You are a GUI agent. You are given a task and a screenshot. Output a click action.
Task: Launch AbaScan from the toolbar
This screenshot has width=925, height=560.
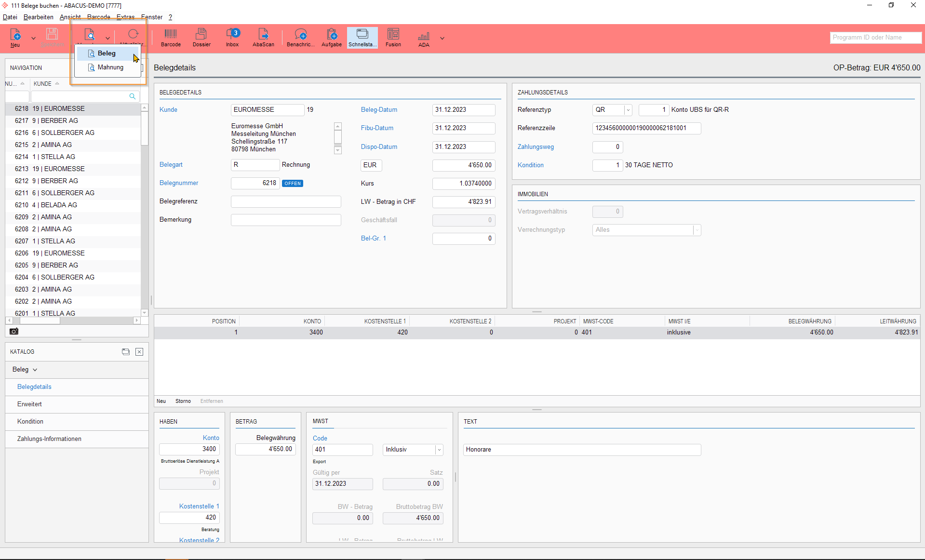pos(263,38)
